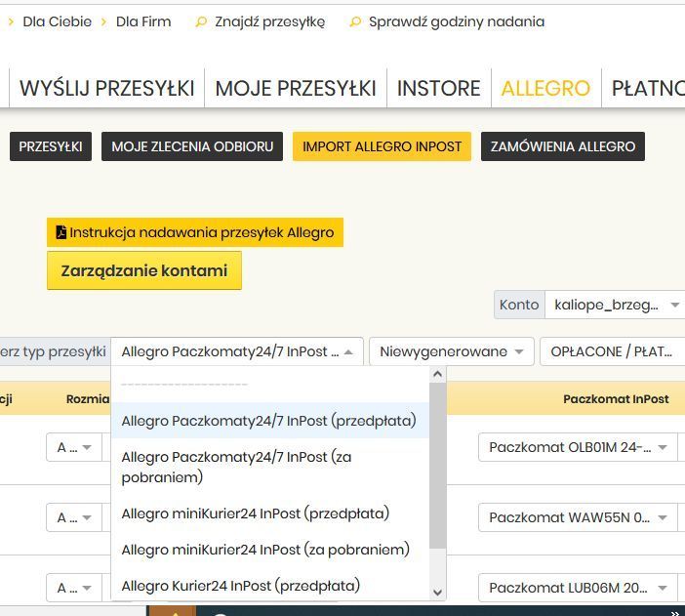Select Allegro Paczkomaty24/7 InPost (za pobraniem)
This screenshot has height=616, width=685.
click(237, 467)
